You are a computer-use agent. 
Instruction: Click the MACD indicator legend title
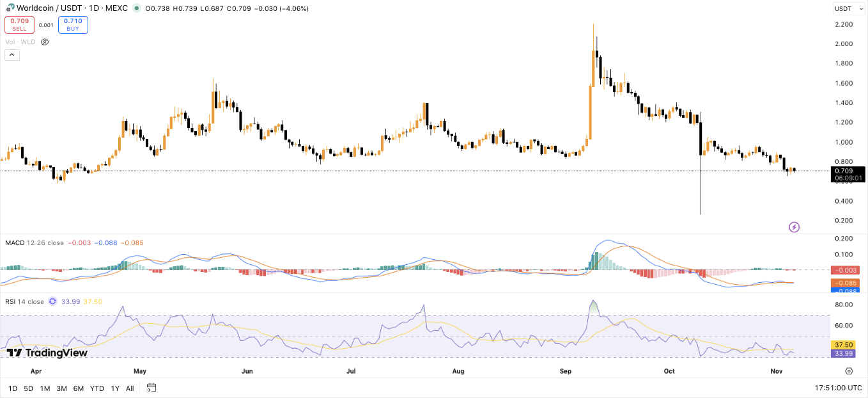tap(14, 243)
